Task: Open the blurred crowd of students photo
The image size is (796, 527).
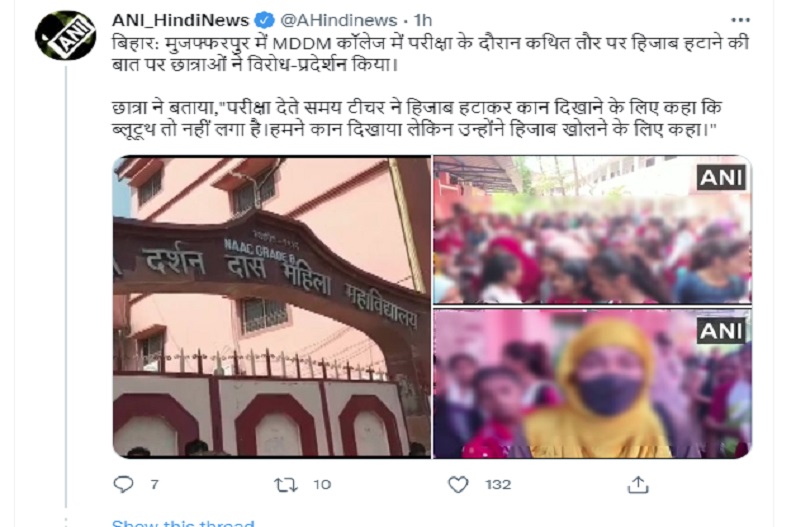Action: (x=592, y=230)
